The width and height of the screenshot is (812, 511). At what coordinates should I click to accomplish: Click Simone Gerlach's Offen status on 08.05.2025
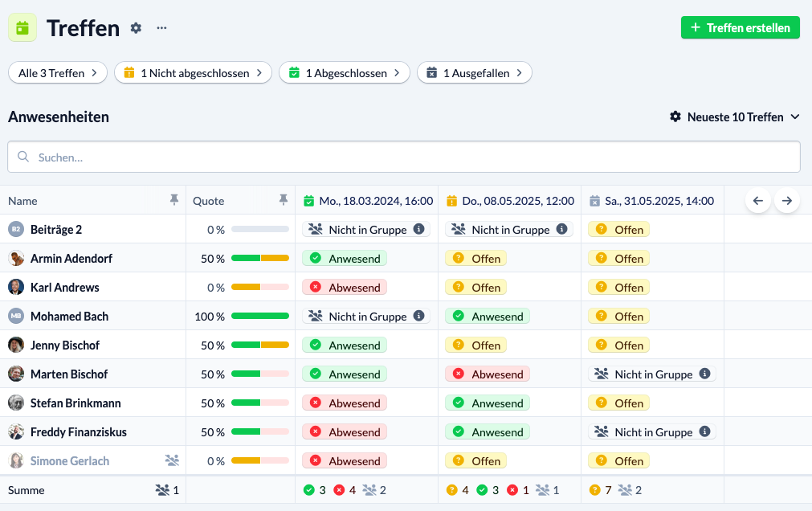(476, 460)
